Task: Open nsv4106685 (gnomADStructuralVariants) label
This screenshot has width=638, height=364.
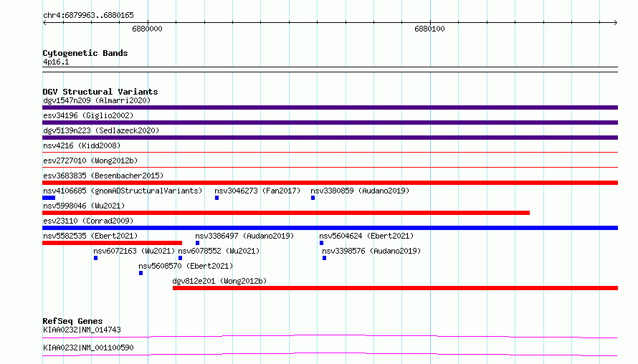Action: pos(123,191)
